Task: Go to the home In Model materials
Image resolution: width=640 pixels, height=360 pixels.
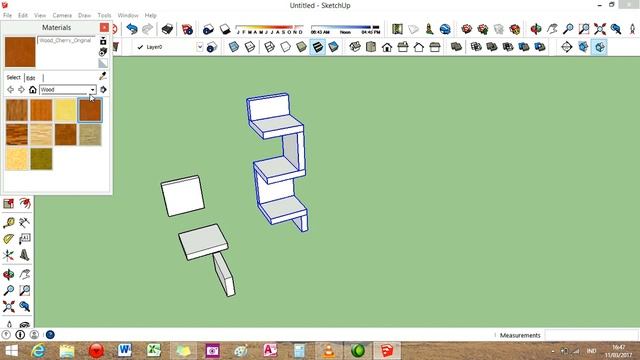Action: pos(33,90)
